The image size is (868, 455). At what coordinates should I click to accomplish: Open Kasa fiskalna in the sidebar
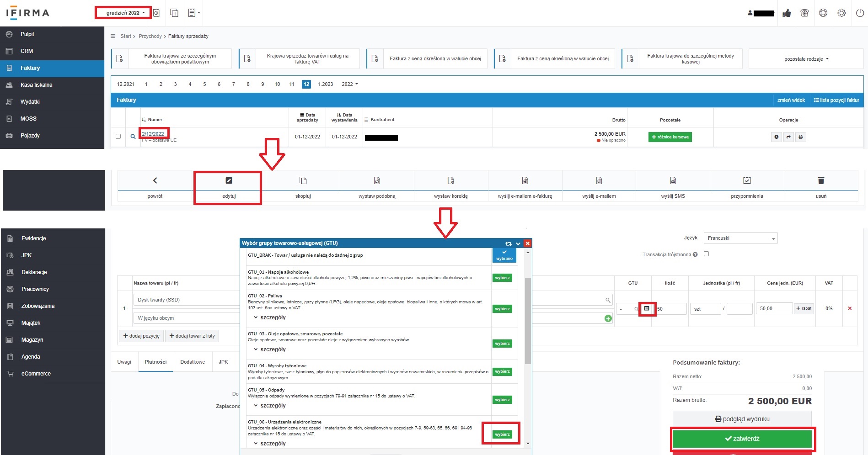pos(37,85)
